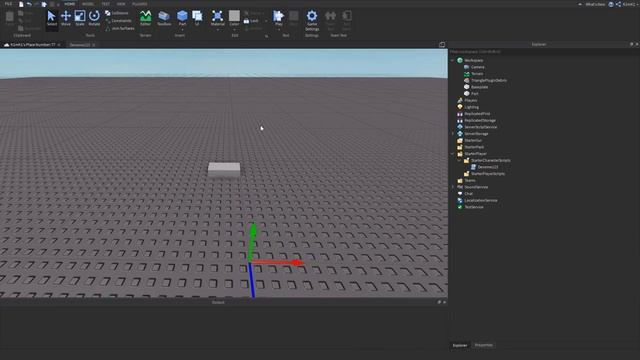
Task: Open the Color dropdown arrow
Action: [234, 29]
